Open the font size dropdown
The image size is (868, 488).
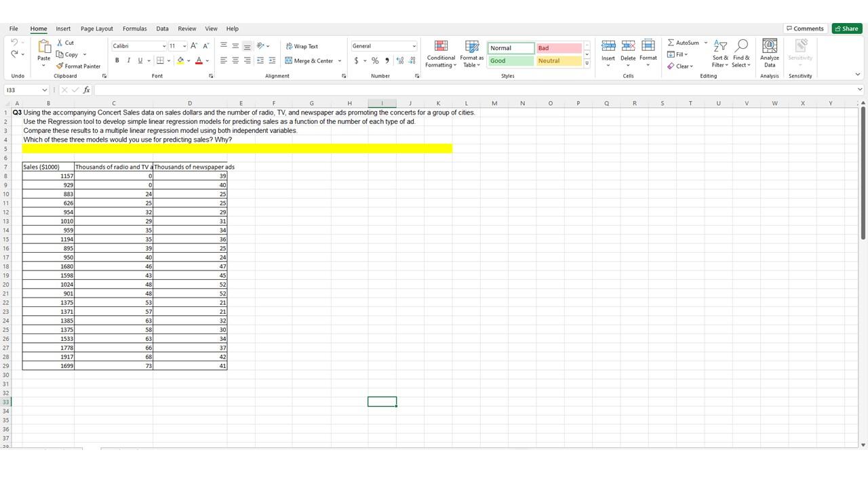tap(184, 46)
